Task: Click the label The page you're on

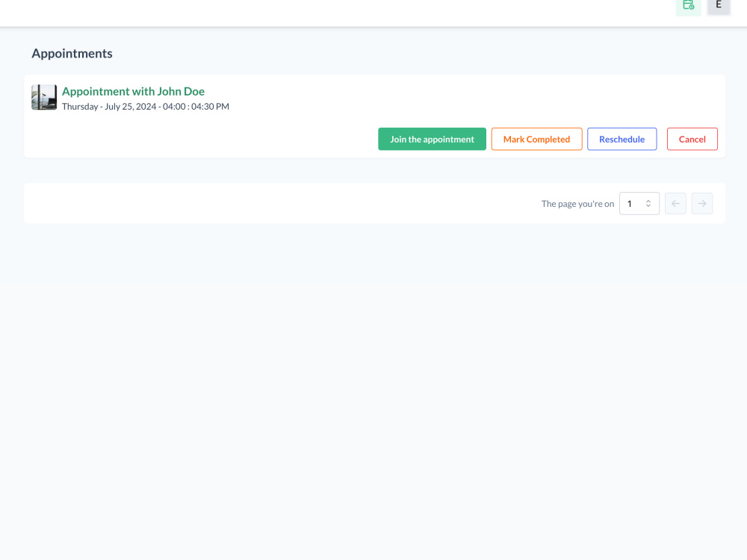Action: pos(577,204)
